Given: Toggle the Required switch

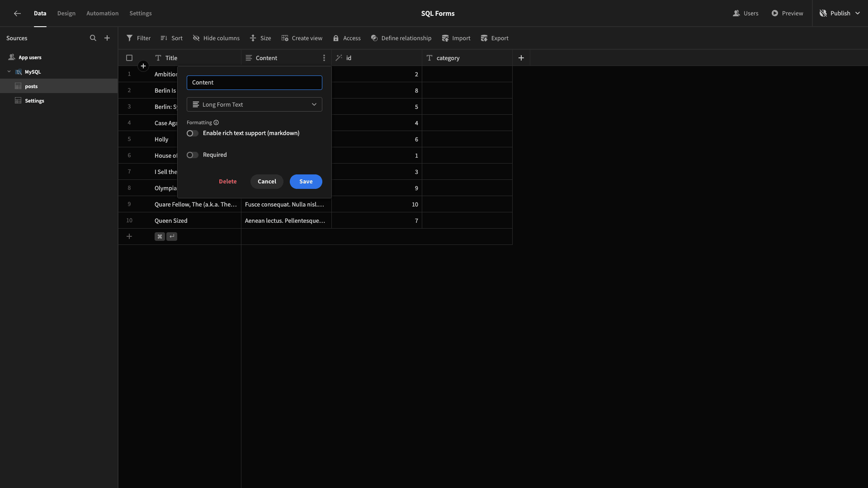Looking at the screenshot, I should coord(192,155).
